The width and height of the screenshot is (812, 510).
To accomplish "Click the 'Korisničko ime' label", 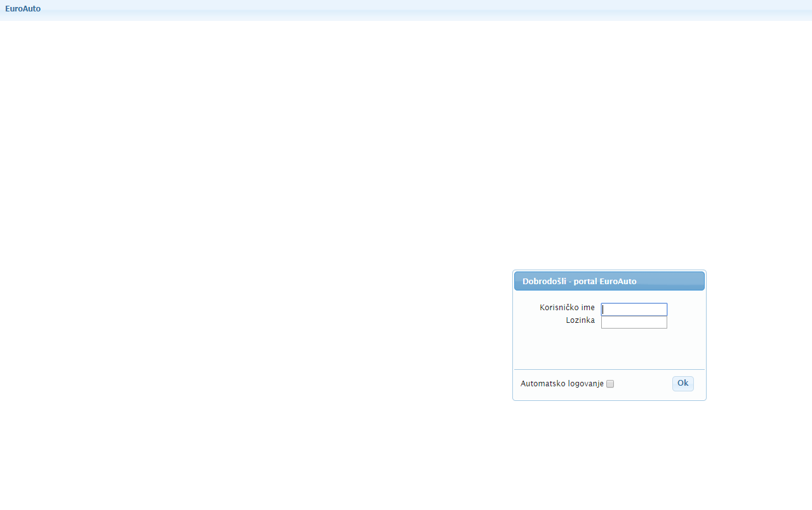I will click(x=568, y=308).
